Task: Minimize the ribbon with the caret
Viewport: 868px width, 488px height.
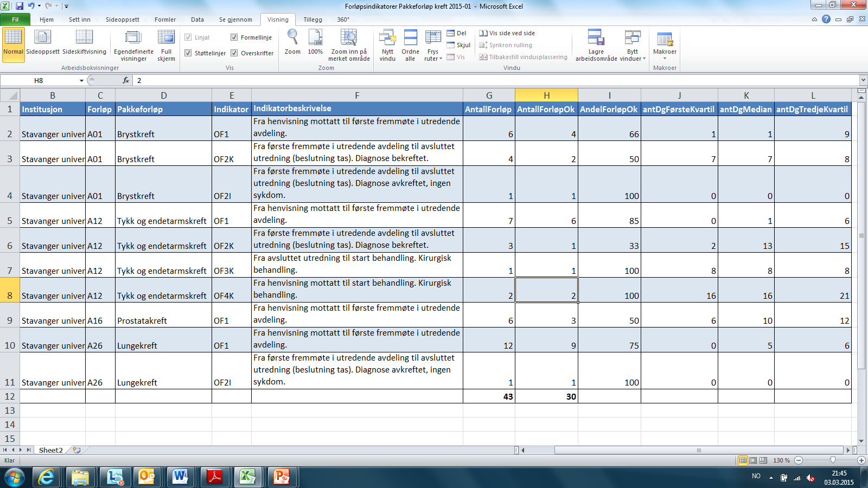Action: coord(814,20)
